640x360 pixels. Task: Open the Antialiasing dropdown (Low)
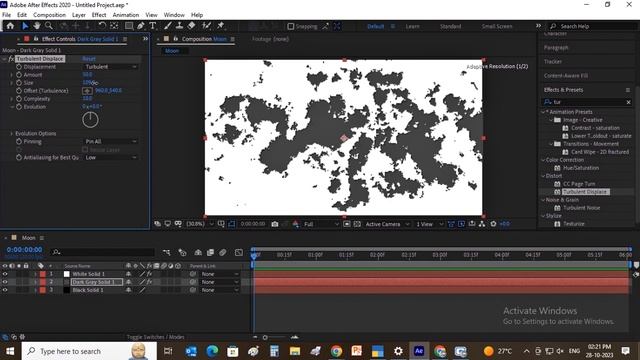click(x=110, y=158)
